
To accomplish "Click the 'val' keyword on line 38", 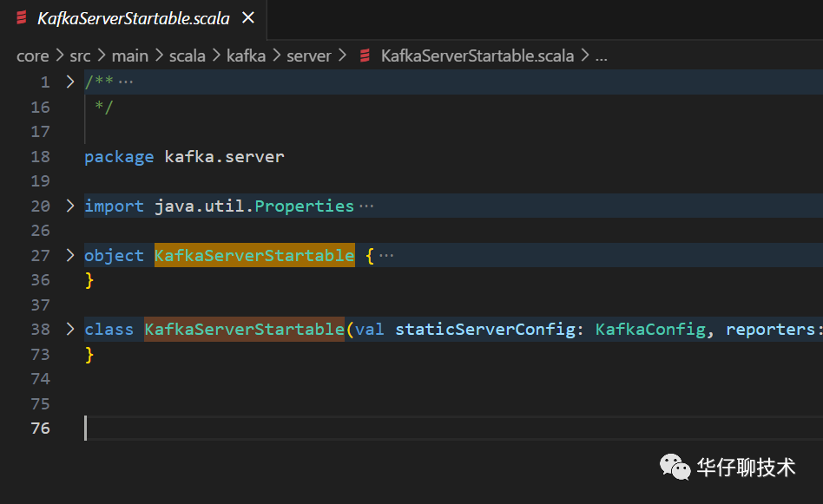I will [x=370, y=330].
